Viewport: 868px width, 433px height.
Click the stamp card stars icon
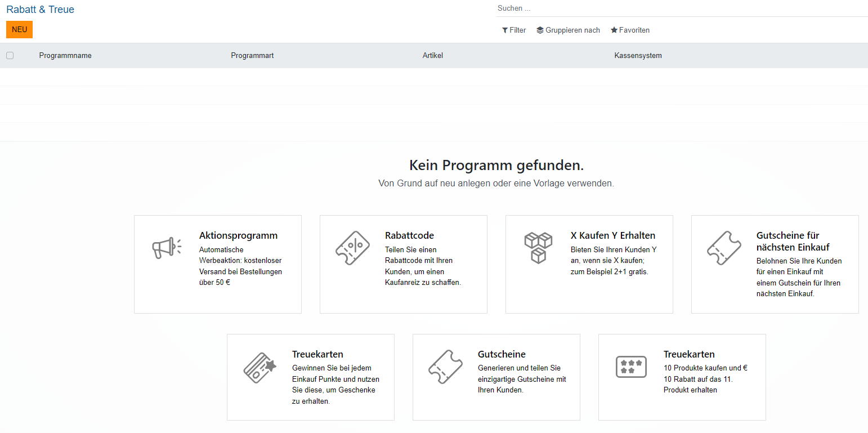coord(631,367)
